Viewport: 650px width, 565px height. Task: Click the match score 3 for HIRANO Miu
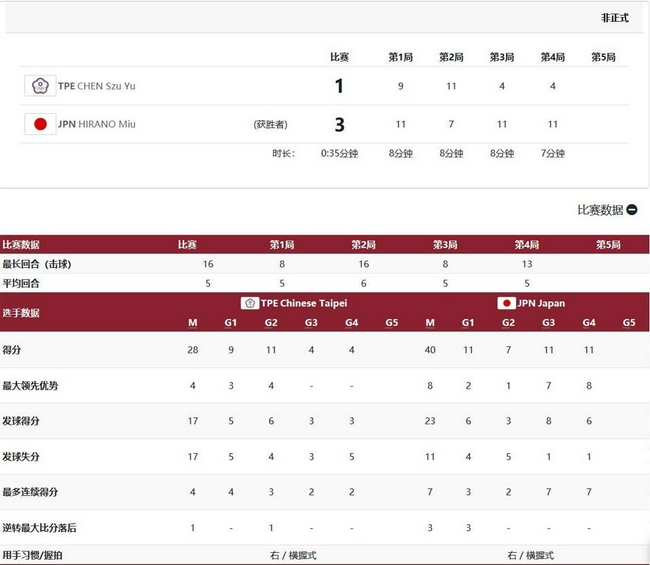(339, 124)
